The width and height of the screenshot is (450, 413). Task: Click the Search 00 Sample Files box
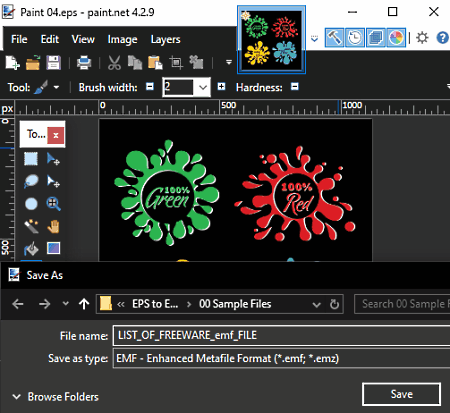(x=402, y=304)
